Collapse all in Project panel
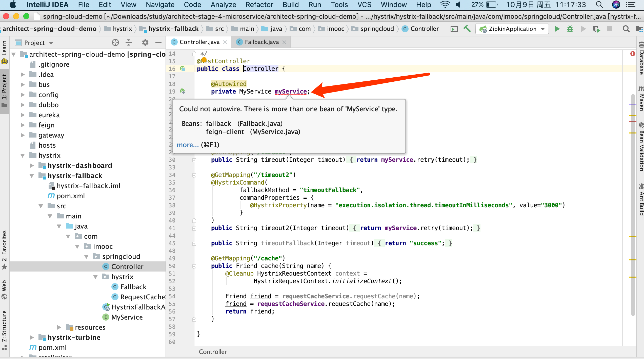 (x=129, y=42)
